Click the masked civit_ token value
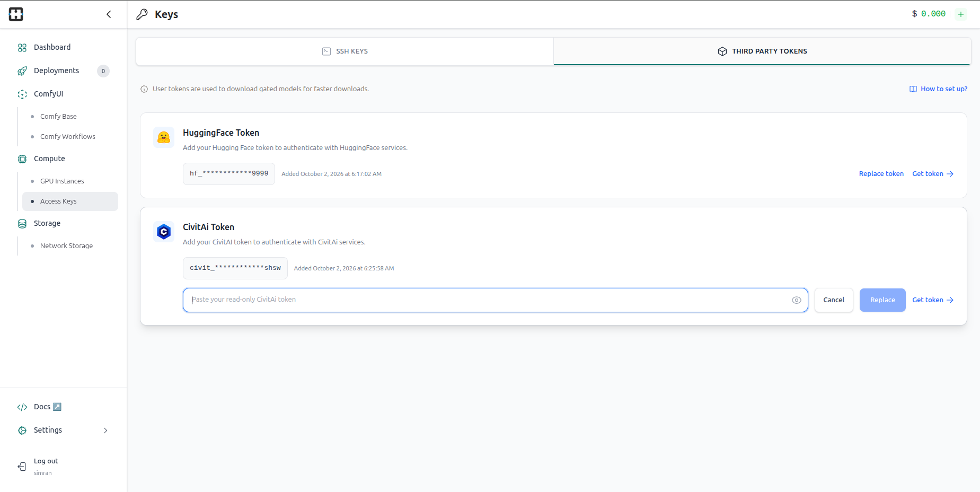 235,268
